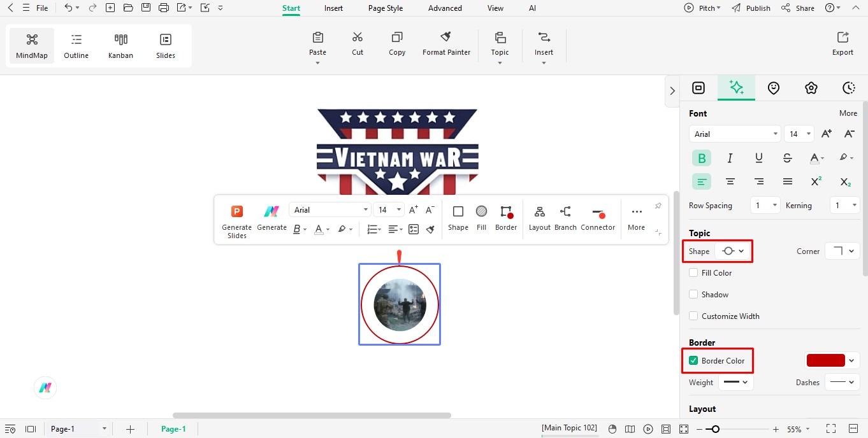Switch to Slides view mode
Image resolution: width=868 pixels, height=438 pixels.
pyautogui.click(x=166, y=46)
